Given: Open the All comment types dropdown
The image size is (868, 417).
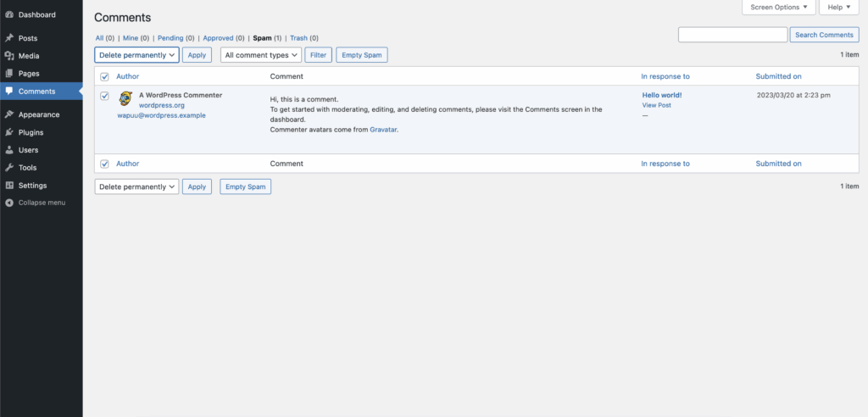Looking at the screenshot, I should tap(261, 55).
